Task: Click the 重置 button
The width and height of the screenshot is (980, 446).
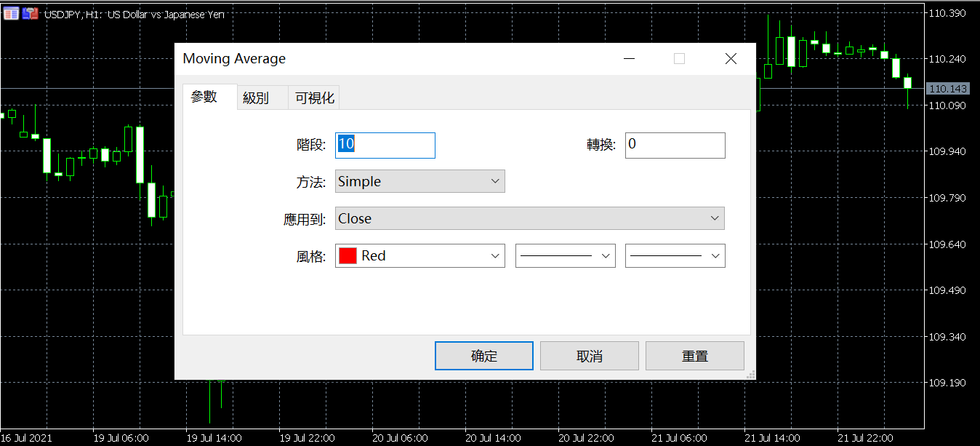Action: (695, 356)
